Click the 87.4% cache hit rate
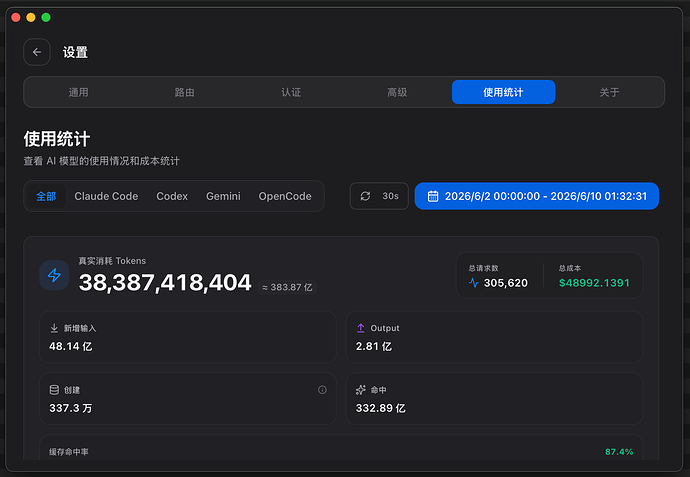 [x=619, y=452]
